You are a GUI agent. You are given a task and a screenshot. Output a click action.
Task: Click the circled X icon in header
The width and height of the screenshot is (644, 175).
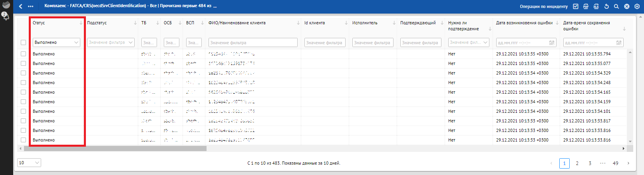click(627, 6)
